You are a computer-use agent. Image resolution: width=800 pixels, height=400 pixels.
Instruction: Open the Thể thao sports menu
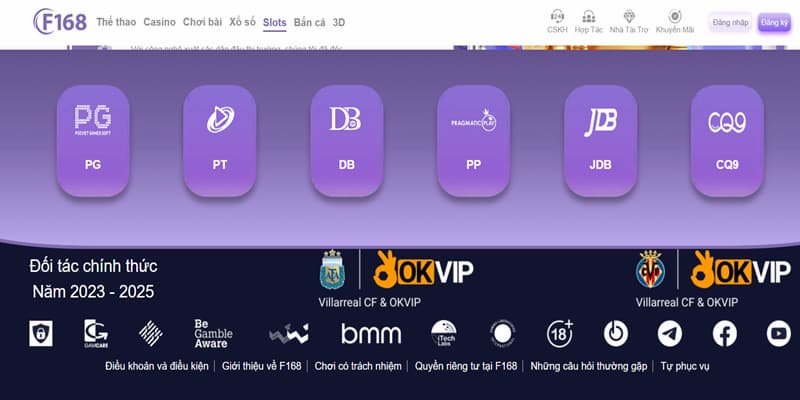coord(115,21)
